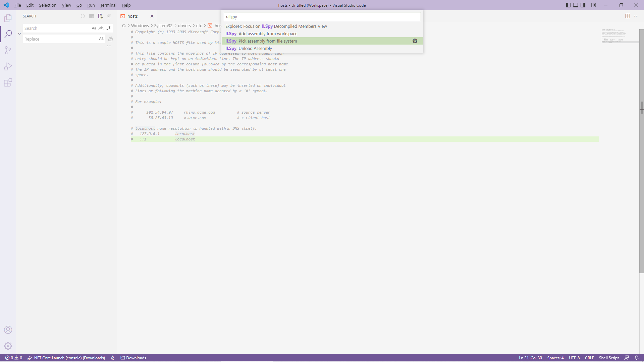Image resolution: width=644 pixels, height=362 pixels.
Task: Expand search details ellipsis toggle
Action: point(109,46)
